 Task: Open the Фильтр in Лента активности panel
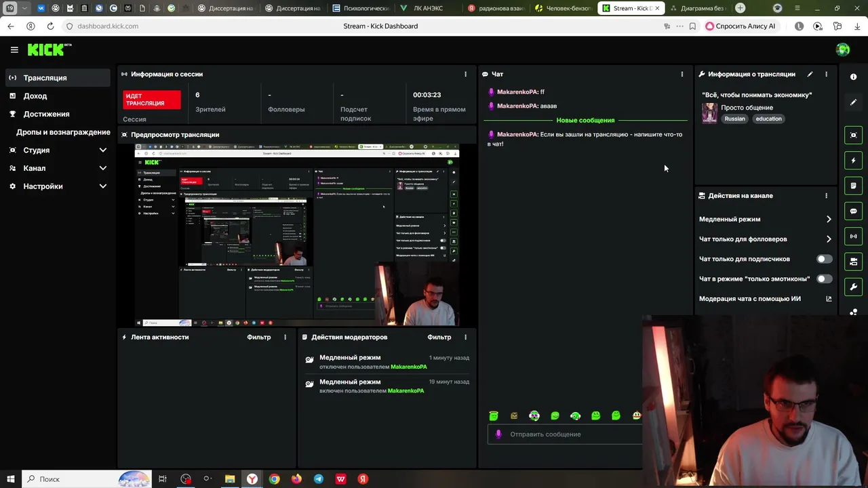(259, 337)
